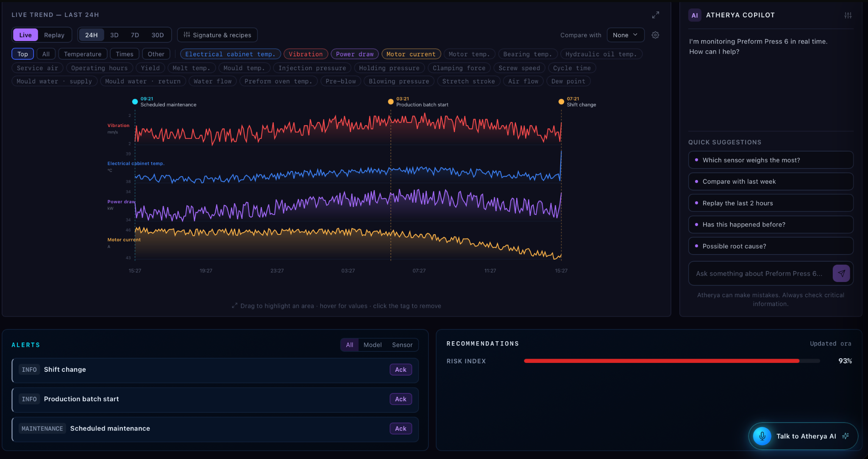Add the Injection pressure sensor tag
Viewport: 868px width, 459px height.
click(312, 68)
